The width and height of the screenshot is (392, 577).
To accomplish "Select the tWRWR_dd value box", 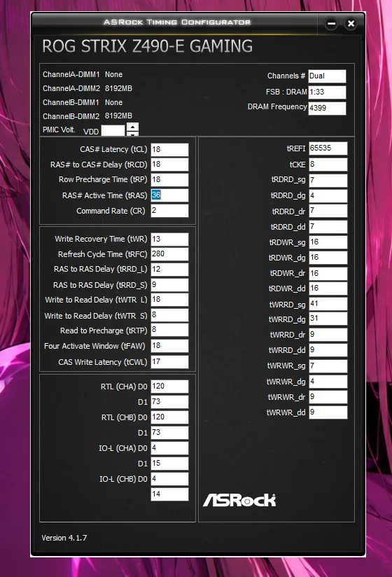I will [x=328, y=412].
